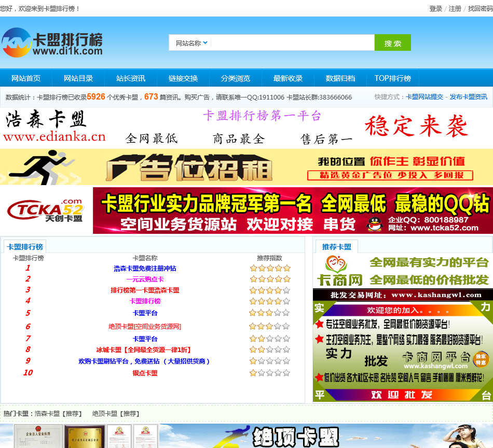The height and width of the screenshot is (448, 493).
Task: Open 一元云购点卡 ranking entry
Action: pyautogui.click(x=145, y=279)
